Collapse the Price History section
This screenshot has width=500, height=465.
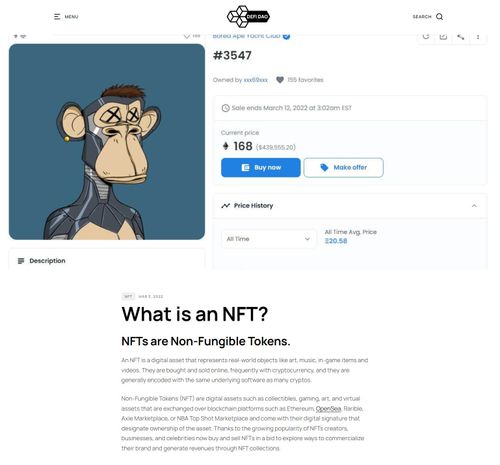click(x=474, y=206)
